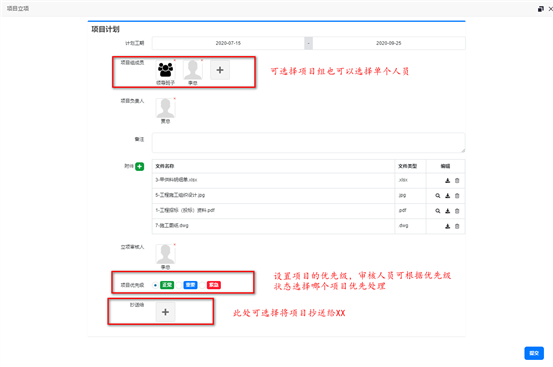Download the .pdf attachment

pos(448,211)
